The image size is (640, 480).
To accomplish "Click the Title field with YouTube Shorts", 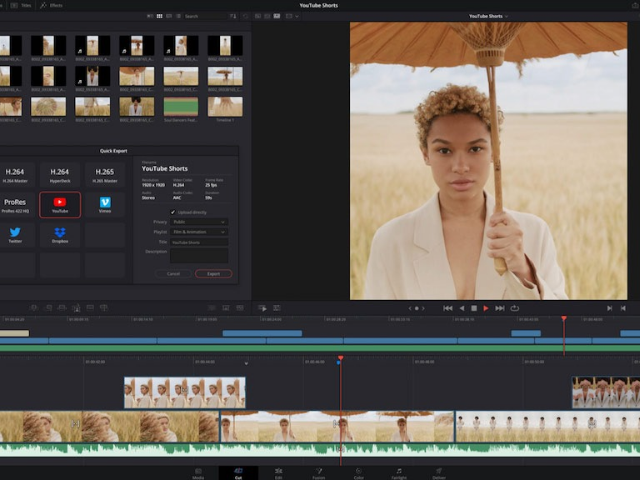I will (199, 242).
